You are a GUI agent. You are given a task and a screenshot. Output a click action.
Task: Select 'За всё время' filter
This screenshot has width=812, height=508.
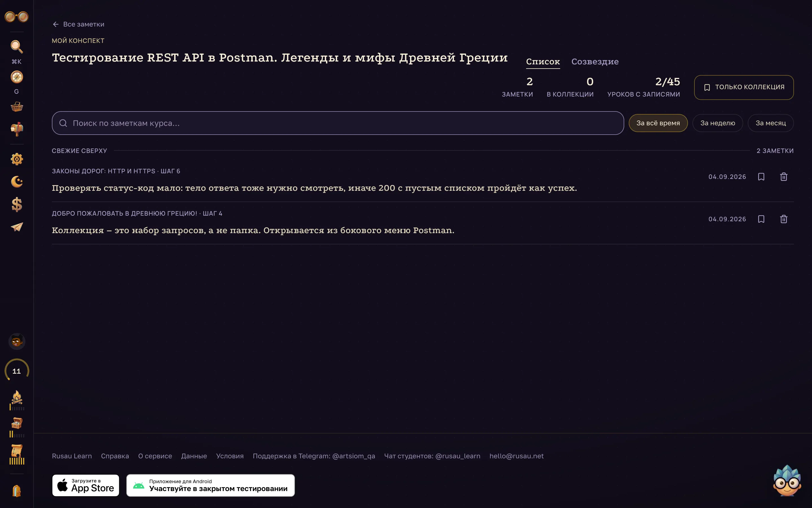click(x=658, y=123)
